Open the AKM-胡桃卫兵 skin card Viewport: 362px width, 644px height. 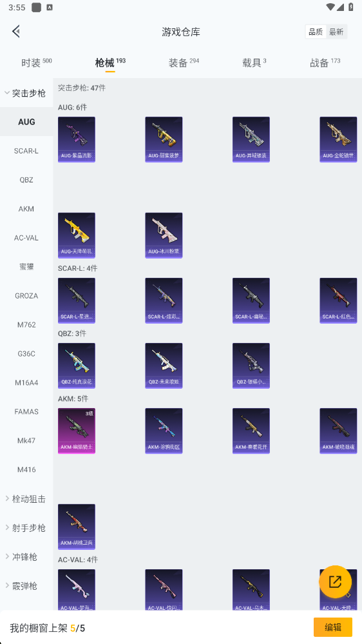click(x=77, y=527)
